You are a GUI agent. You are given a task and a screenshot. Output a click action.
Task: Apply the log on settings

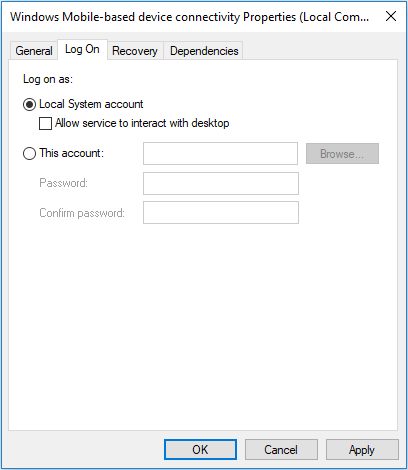pyautogui.click(x=362, y=450)
